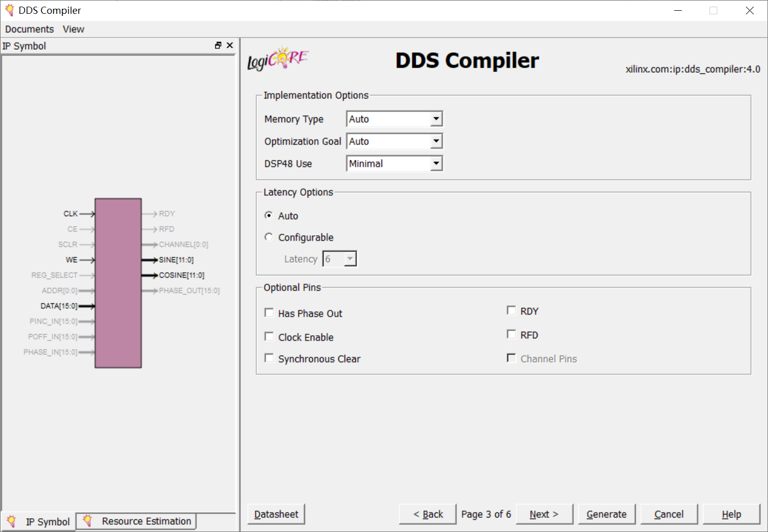This screenshot has height=532, width=768.
Task: Enable the Has Phase Out checkbox
Action: [269, 313]
